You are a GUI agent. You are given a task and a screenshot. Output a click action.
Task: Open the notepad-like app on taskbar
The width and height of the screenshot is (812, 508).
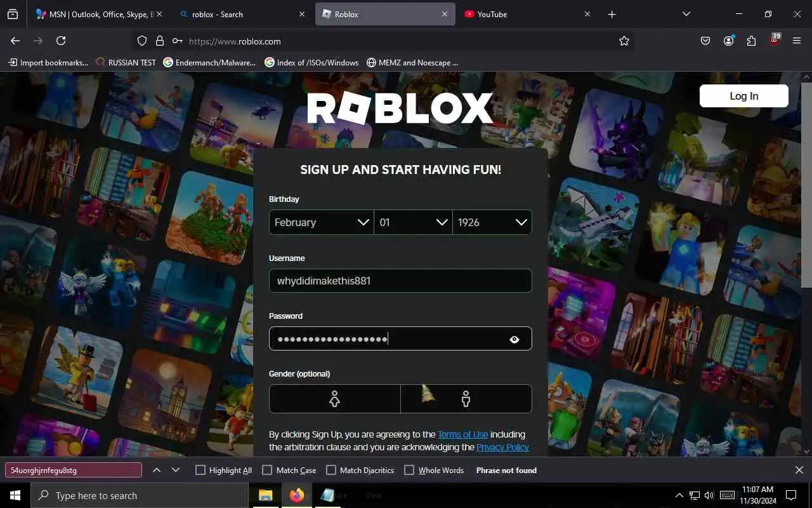click(327, 495)
